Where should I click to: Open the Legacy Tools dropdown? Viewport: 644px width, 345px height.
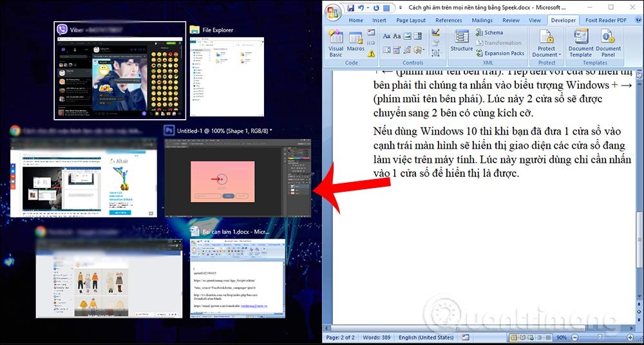(x=419, y=50)
